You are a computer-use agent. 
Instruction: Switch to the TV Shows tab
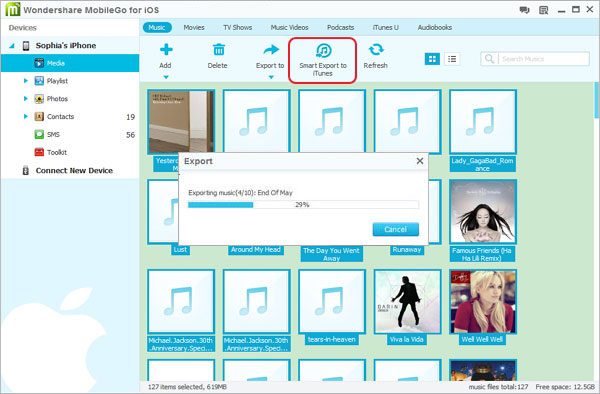coord(238,28)
